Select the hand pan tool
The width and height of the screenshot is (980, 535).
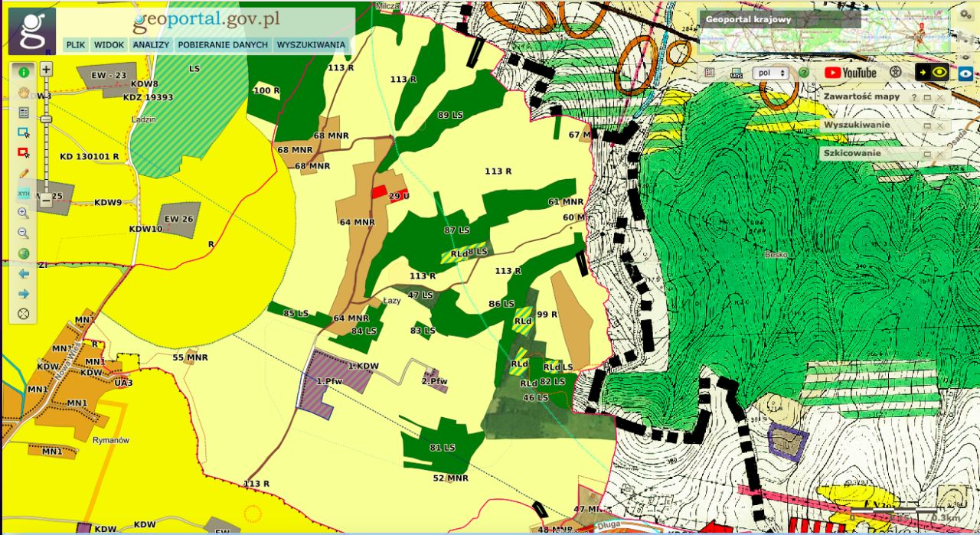(24, 92)
